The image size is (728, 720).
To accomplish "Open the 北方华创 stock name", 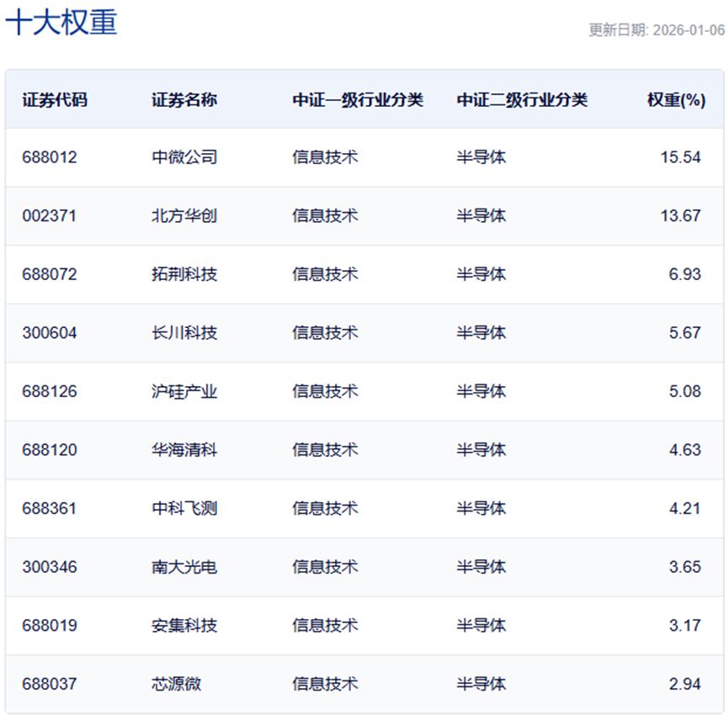I will (184, 215).
